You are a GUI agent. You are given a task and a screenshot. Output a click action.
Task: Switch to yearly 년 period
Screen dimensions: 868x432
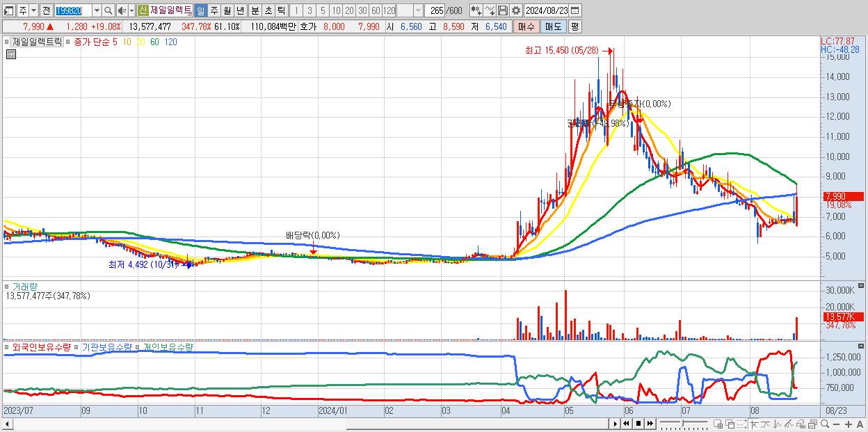point(240,10)
